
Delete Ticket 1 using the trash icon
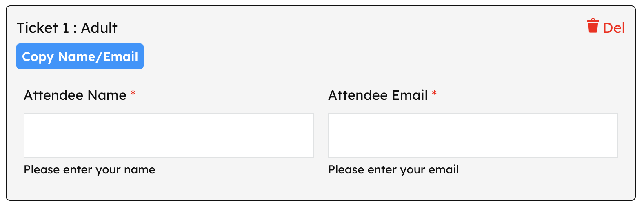point(593,26)
